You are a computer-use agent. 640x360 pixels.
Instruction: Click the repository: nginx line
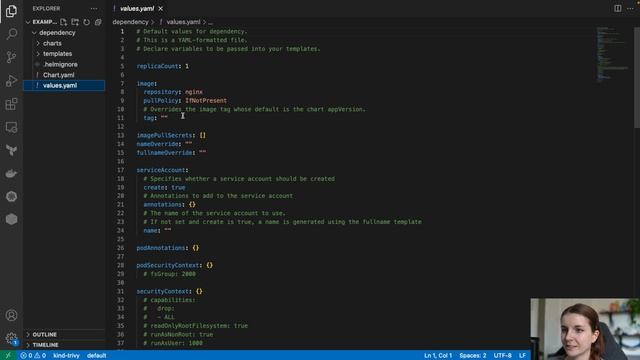click(173, 92)
